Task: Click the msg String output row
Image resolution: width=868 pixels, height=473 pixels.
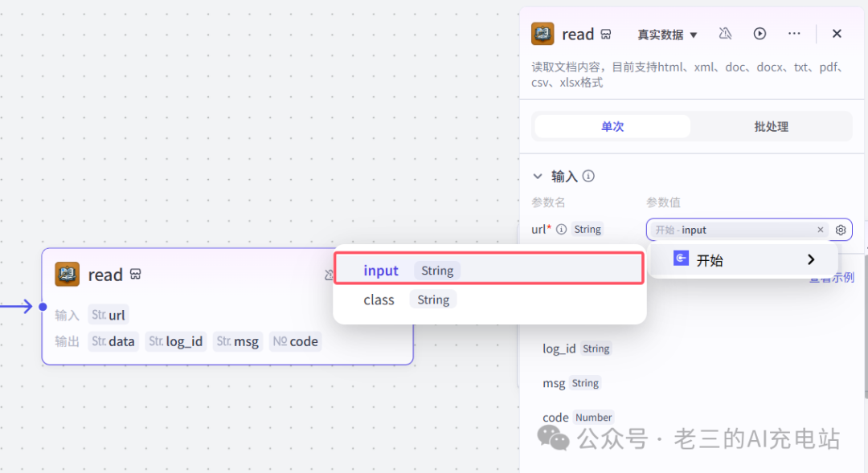Action: pyautogui.click(x=571, y=383)
